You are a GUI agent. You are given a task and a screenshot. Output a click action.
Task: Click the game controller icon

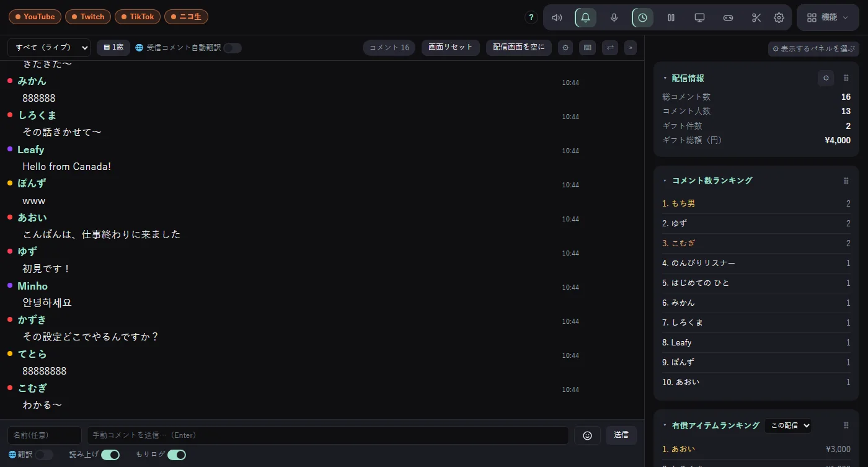728,17
